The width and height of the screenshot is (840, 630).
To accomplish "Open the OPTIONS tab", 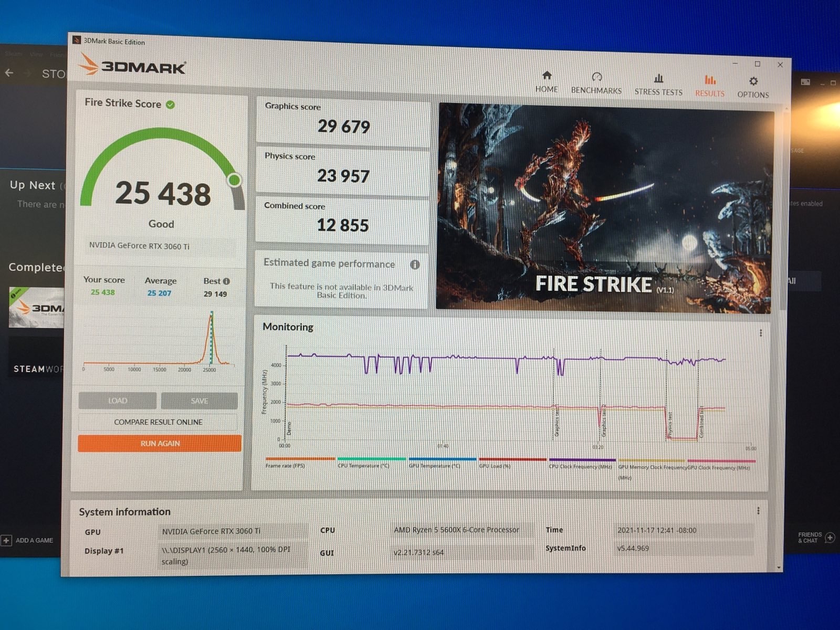I will coord(753,88).
